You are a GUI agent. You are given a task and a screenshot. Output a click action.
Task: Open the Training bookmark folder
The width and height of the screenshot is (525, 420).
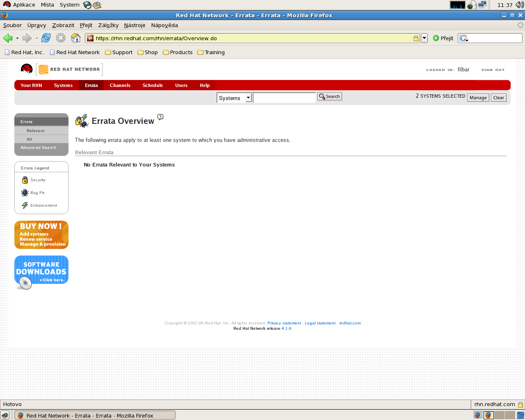click(211, 52)
